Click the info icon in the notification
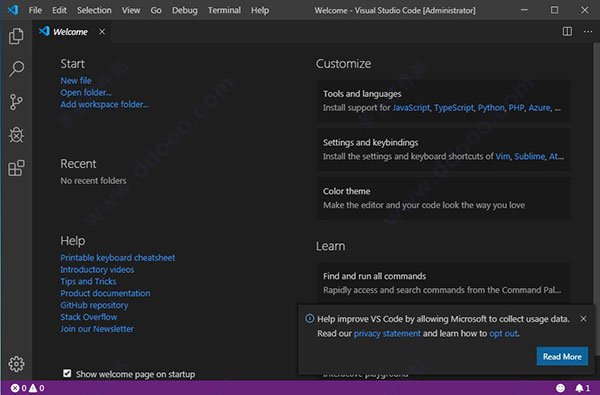 click(x=310, y=318)
